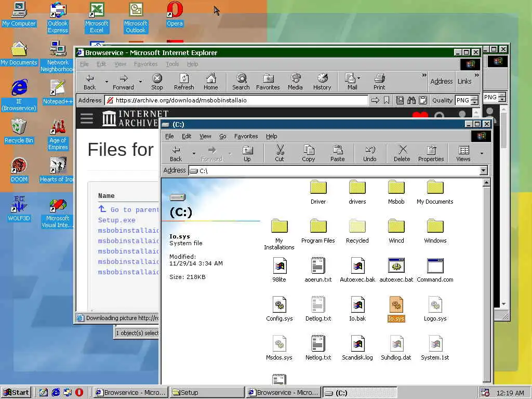Select the Io.sys file label
This screenshot has width=532, height=399.
[x=396, y=318]
